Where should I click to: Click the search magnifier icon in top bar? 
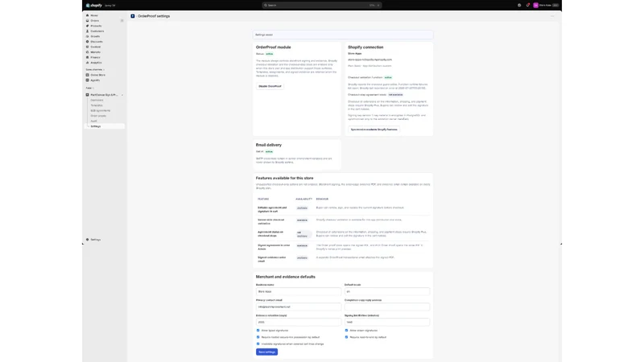(x=266, y=6)
